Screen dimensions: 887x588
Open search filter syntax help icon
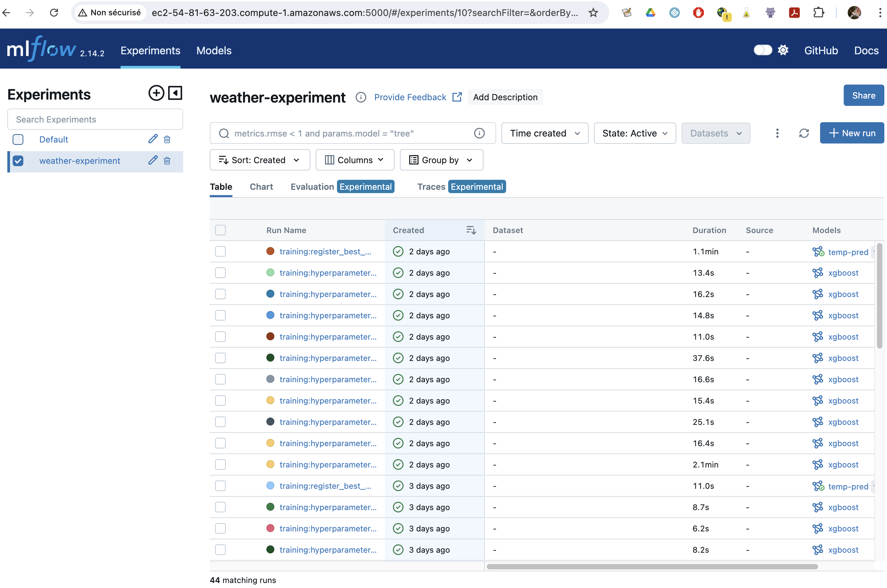pos(479,133)
